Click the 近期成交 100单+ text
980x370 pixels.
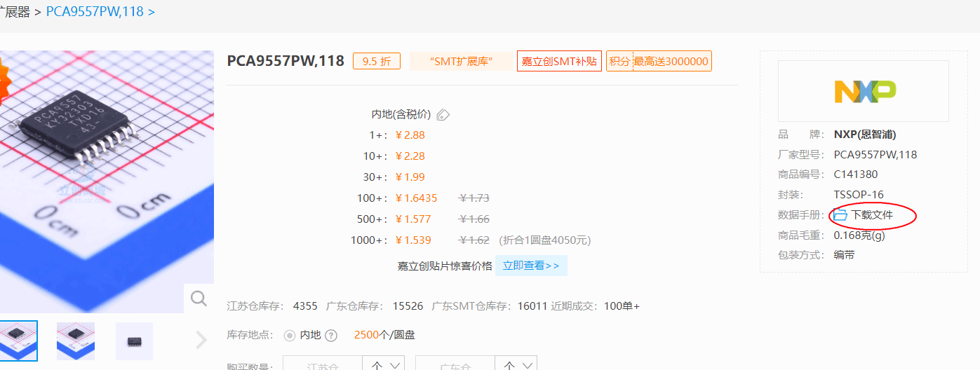click(x=595, y=306)
